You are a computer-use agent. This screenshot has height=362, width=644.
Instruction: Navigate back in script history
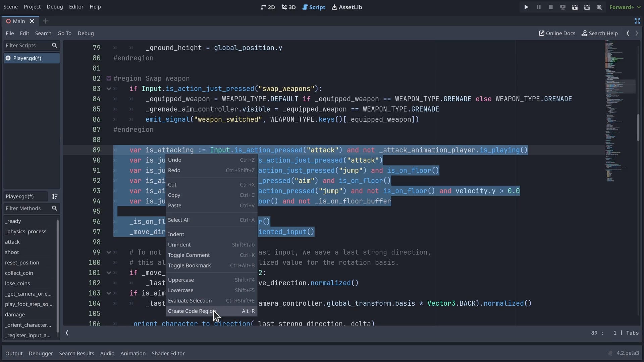pos(628,33)
